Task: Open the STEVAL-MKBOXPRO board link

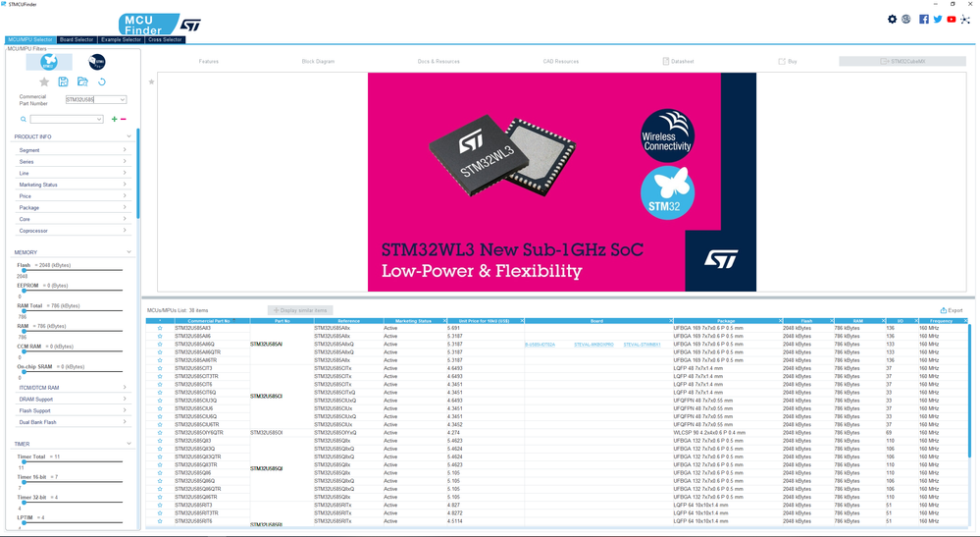Action: [x=593, y=345]
